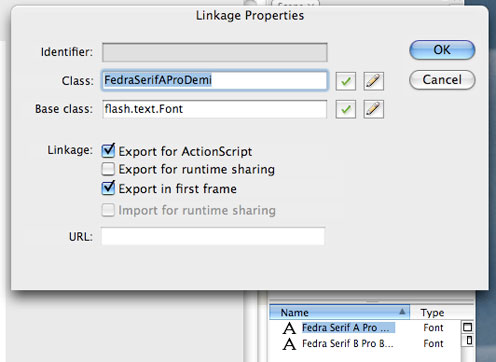Dismiss the dialog with the Cancel button
The height and width of the screenshot is (362, 496).
pyautogui.click(x=442, y=80)
